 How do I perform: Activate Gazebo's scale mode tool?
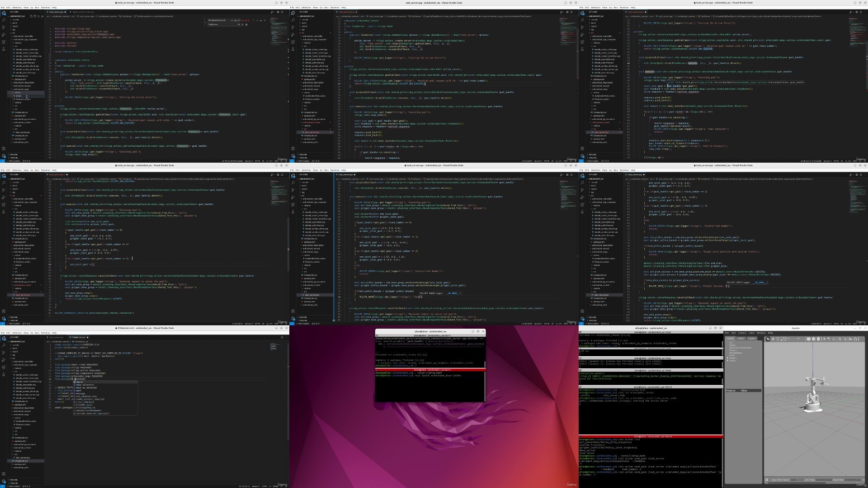coord(783,339)
